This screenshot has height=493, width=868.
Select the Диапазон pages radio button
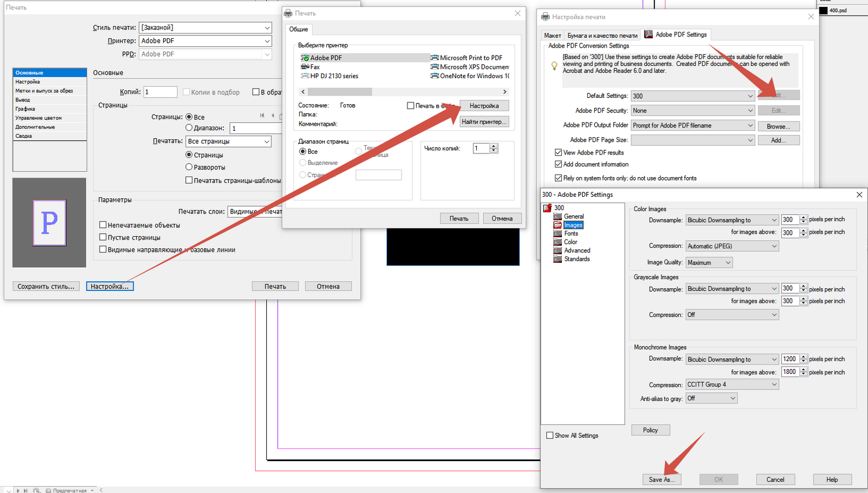[x=189, y=127]
